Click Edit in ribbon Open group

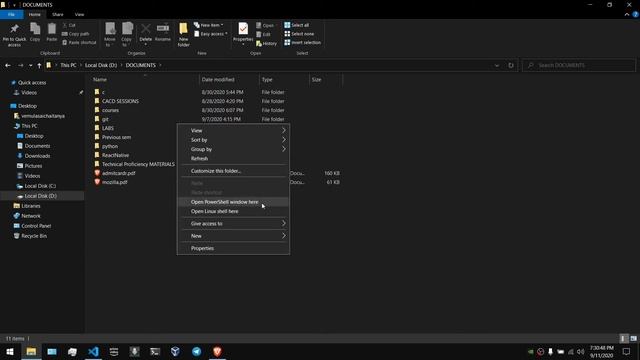tap(263, 34)
